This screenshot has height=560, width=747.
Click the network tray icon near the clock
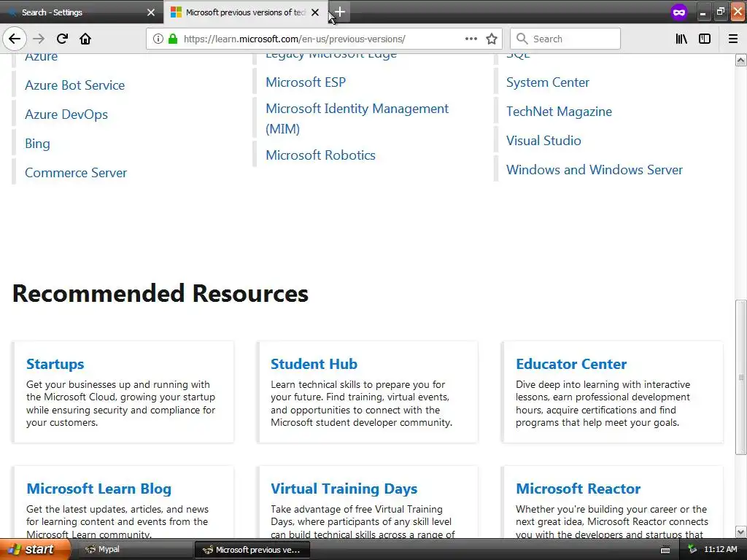click(692, 550)
